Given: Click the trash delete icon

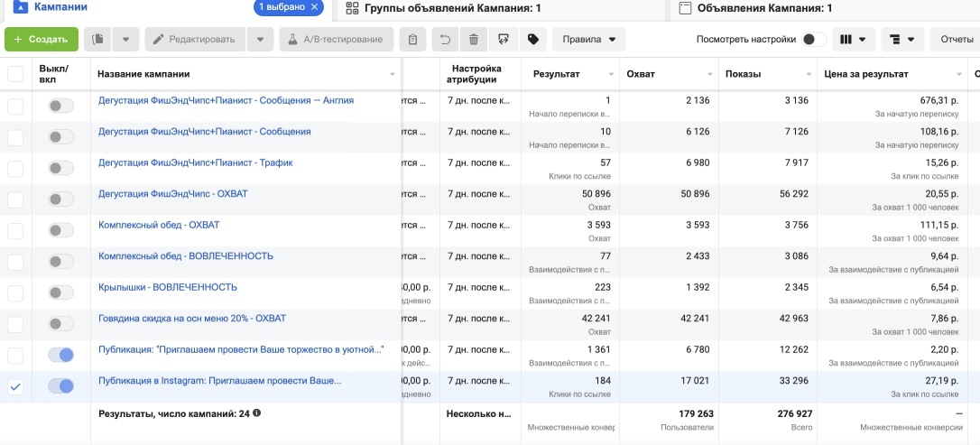Looking at the screenshot, I should click(x=474, y=40).
